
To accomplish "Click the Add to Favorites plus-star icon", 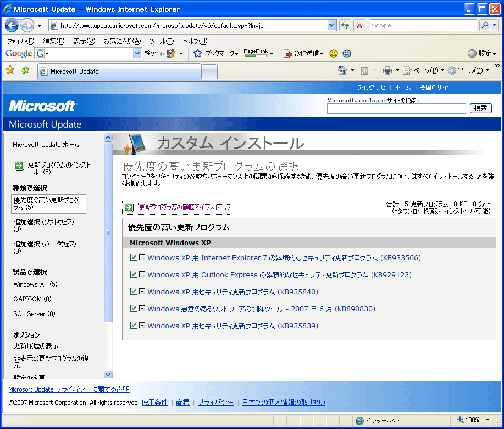I will tap(25, 70).
